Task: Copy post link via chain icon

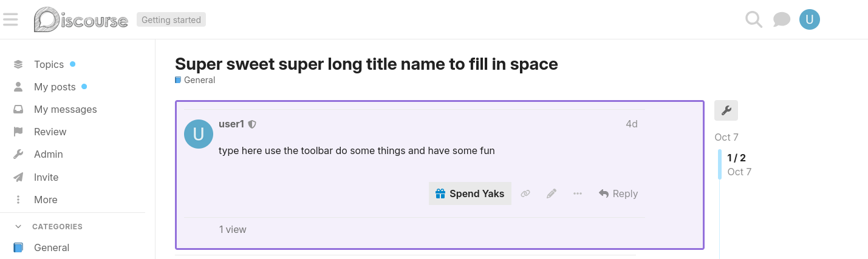Action: [525, 193]
